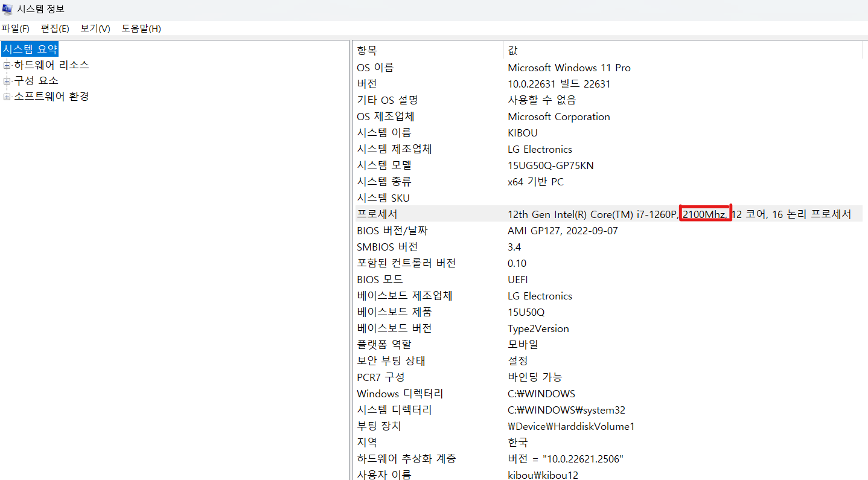The width and height of the screenshot is (868, 480).
Task: Click the 모바일 platform role value
Action: coord(523,344)
